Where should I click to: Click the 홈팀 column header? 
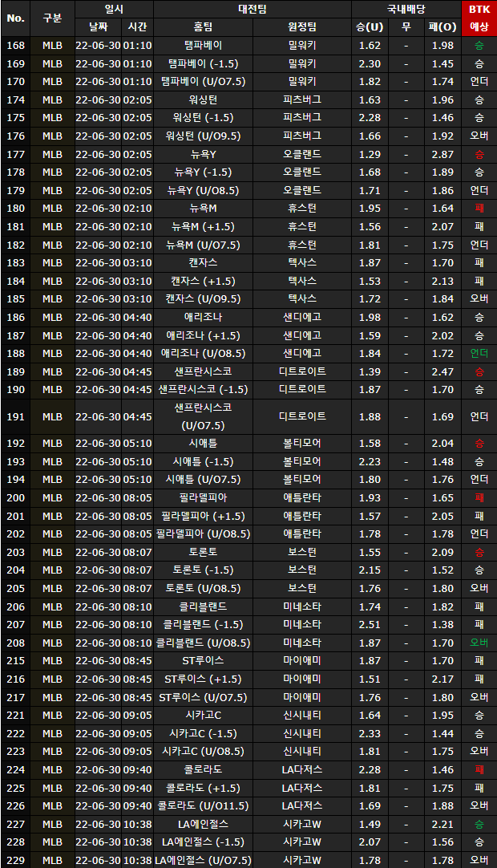(203, 27)
